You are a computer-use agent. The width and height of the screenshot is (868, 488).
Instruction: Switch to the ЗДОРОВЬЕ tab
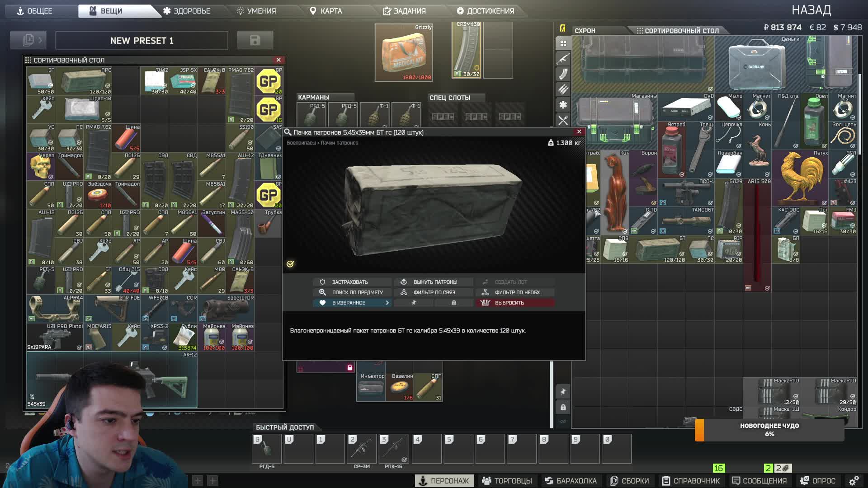point(186,11)
